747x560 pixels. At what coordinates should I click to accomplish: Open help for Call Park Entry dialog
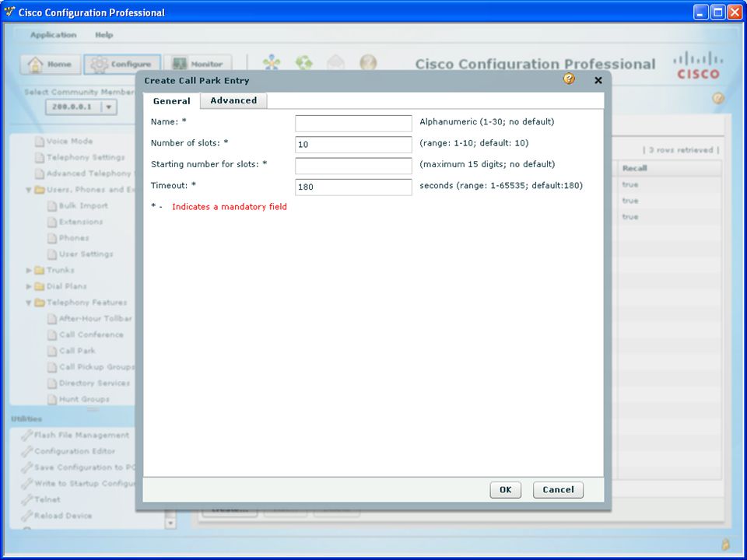(x=569, y=79)
